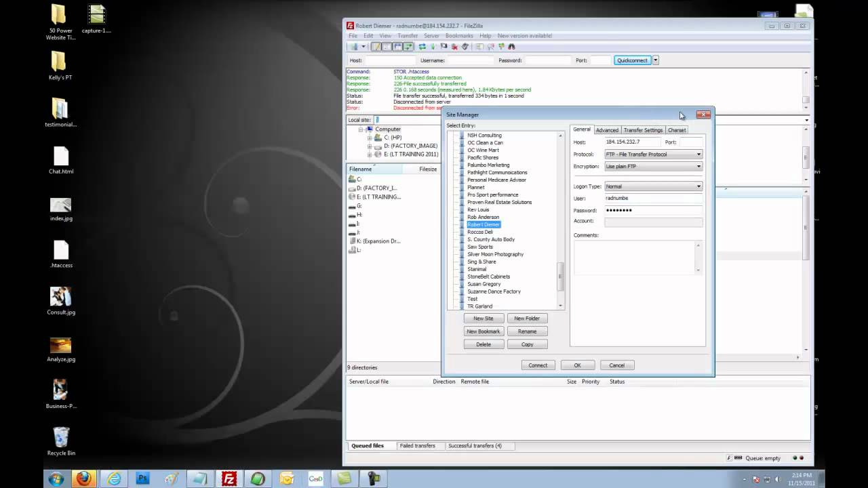Click the cancel current operation icon
Screen dimensions: 868x488
tap(443, 47)
